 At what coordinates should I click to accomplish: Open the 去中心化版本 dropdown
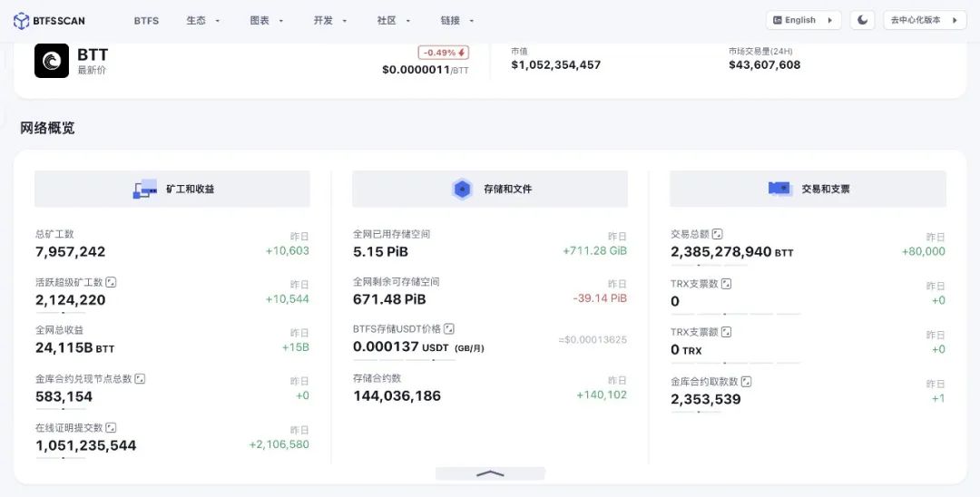925,20
